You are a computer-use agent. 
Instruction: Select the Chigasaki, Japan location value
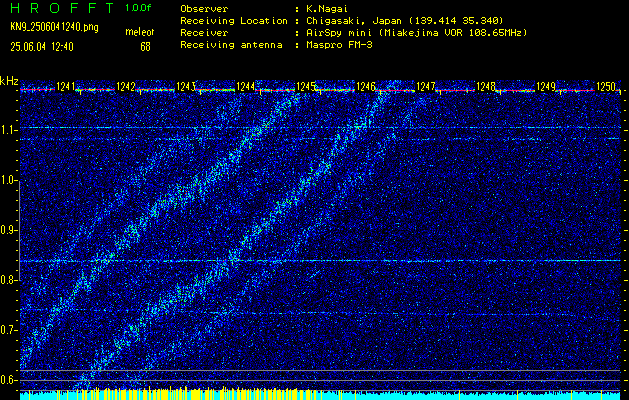[405, 21]
